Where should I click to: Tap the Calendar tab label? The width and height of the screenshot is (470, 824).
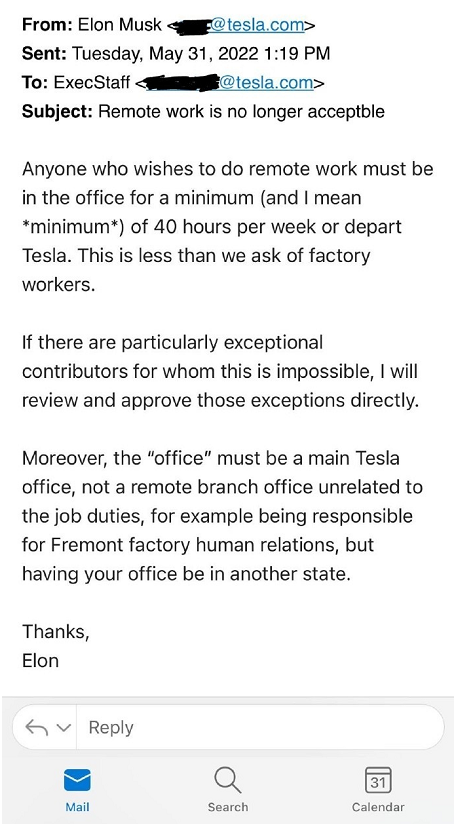(378, 807)
